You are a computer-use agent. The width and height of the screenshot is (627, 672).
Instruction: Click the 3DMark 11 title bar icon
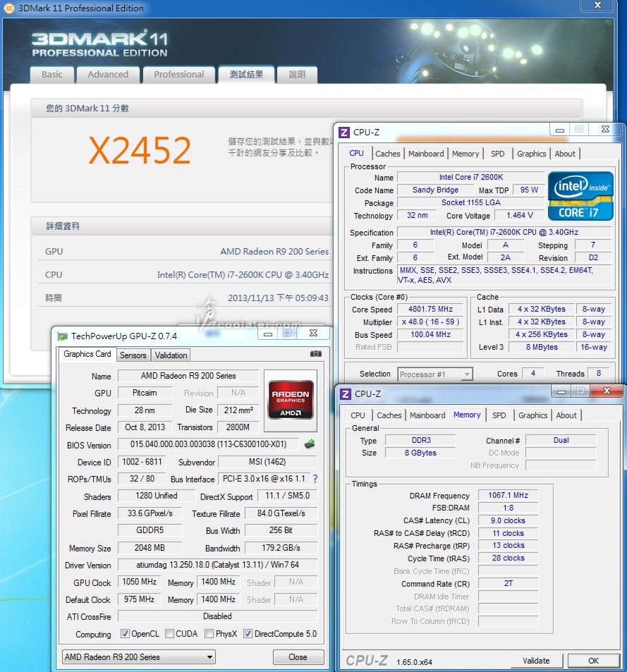pos(8,8)
